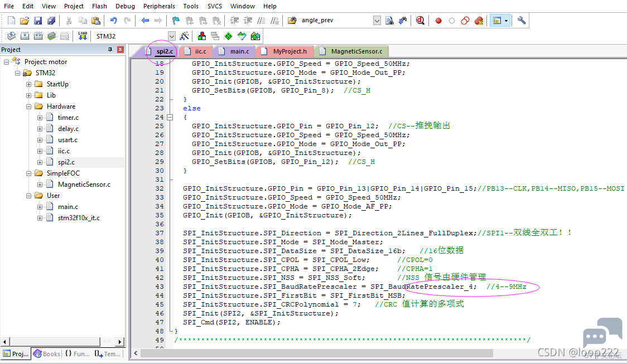Image resolution: width=627 pixels, height=364 pixels.
Task: Open the Manage Run-Time Environment green diamond icon
Action: (228, 36)
